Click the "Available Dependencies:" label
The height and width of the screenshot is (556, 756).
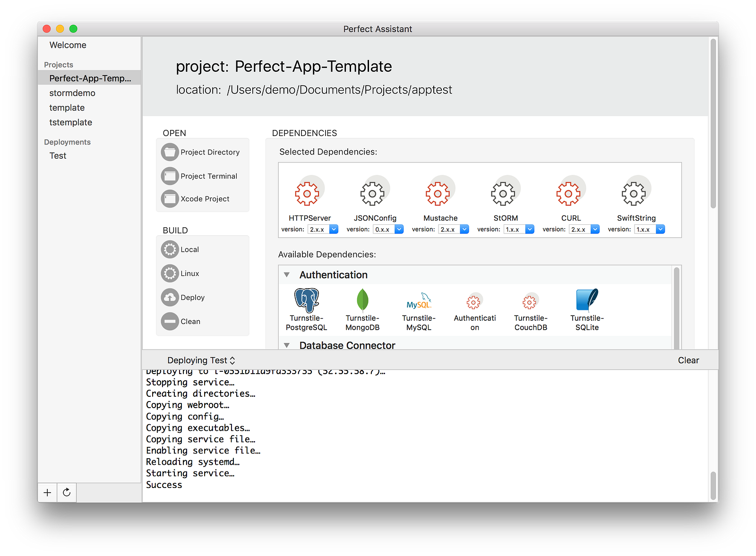tap(327, 255)
